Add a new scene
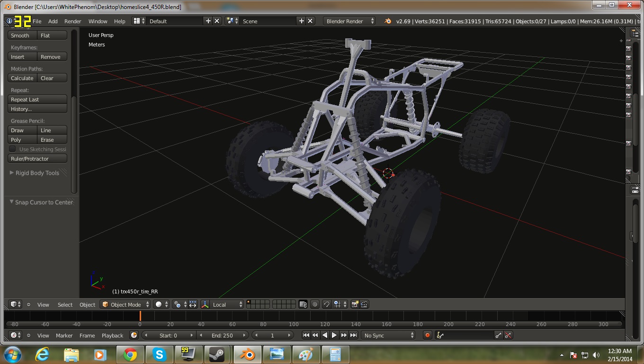 coord(301,21)
